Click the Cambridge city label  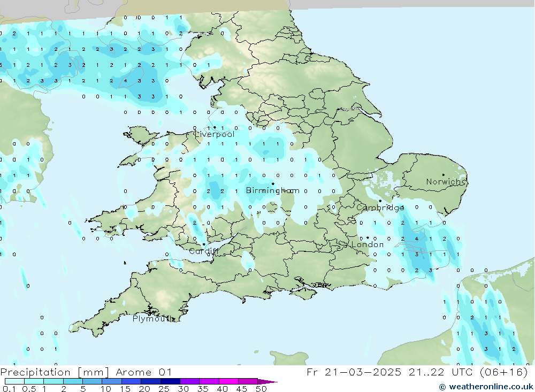click(380, 208)
